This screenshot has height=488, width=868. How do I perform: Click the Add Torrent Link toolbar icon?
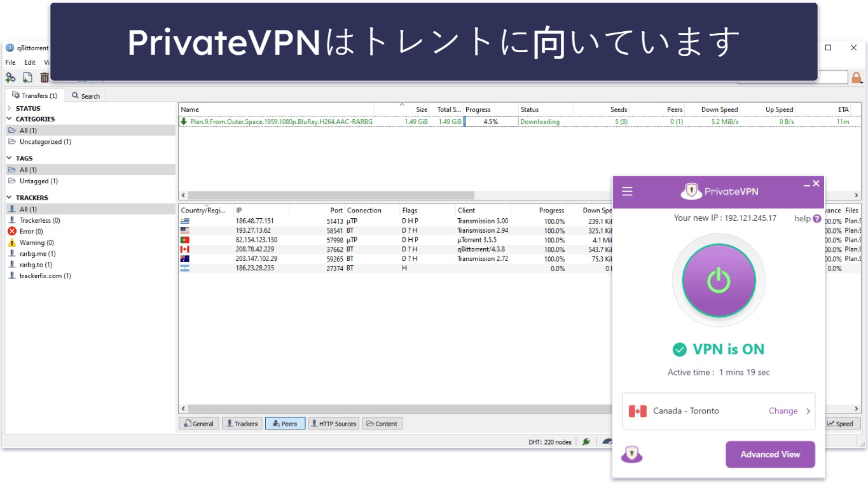[x=11, y=78]
